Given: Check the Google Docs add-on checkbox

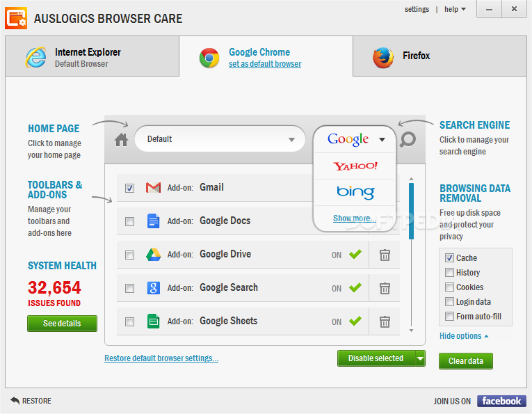Looking at the screenshot, I should click(x=129, y=221).
